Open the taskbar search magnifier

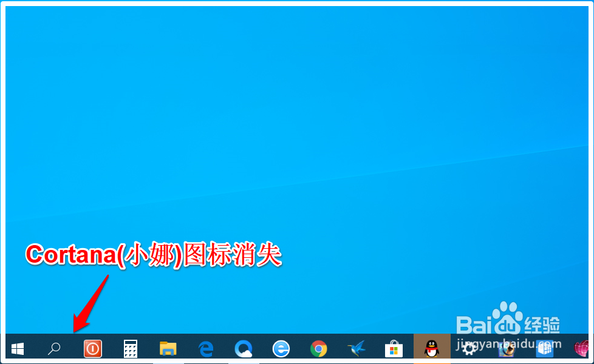(54, 348)
